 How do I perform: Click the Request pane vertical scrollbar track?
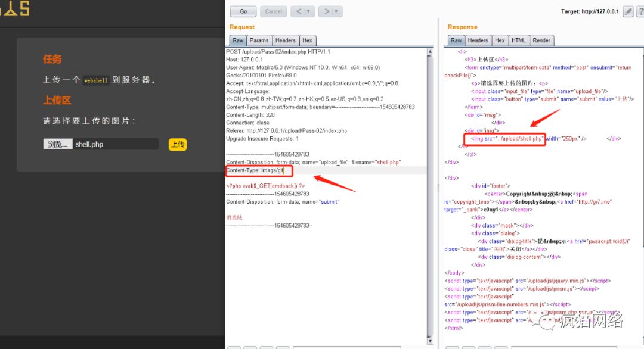[x=430, y=197]
